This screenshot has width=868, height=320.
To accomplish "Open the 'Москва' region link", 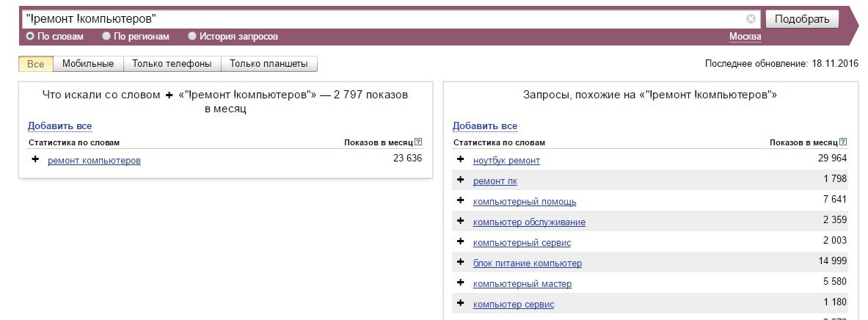I will [745, 37].
